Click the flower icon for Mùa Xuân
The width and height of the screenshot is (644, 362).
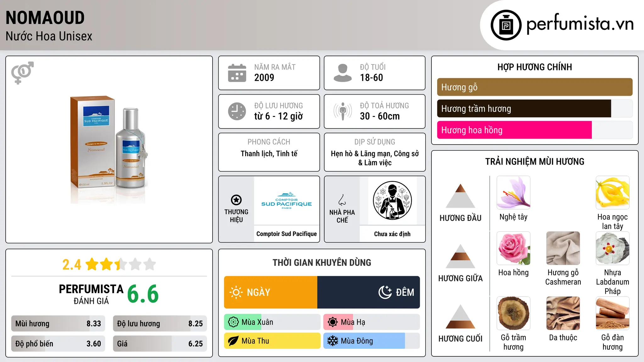click(233, 322)
